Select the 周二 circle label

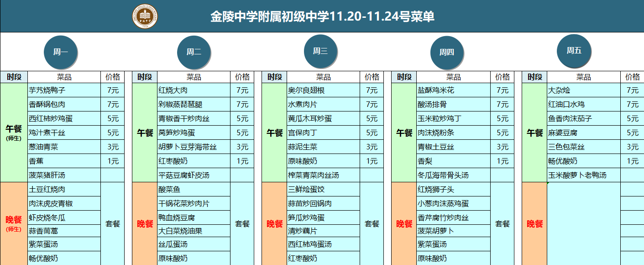[194, 52]
